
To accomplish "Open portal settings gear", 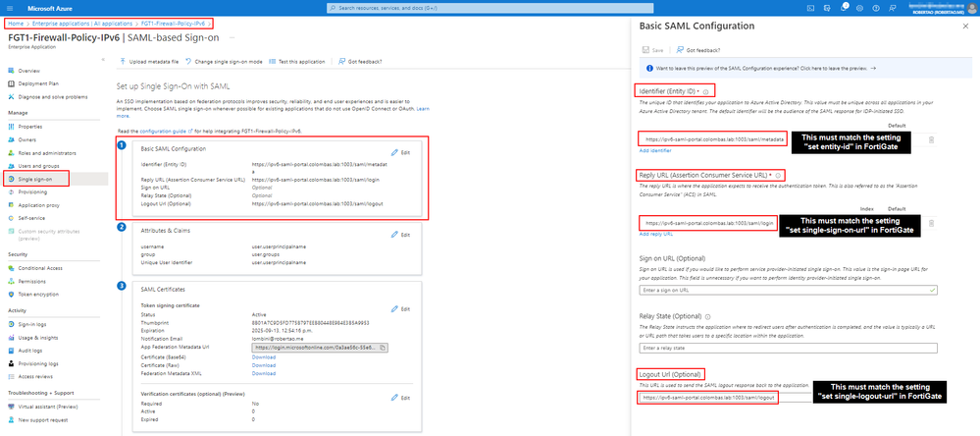I will pos(859,8).
